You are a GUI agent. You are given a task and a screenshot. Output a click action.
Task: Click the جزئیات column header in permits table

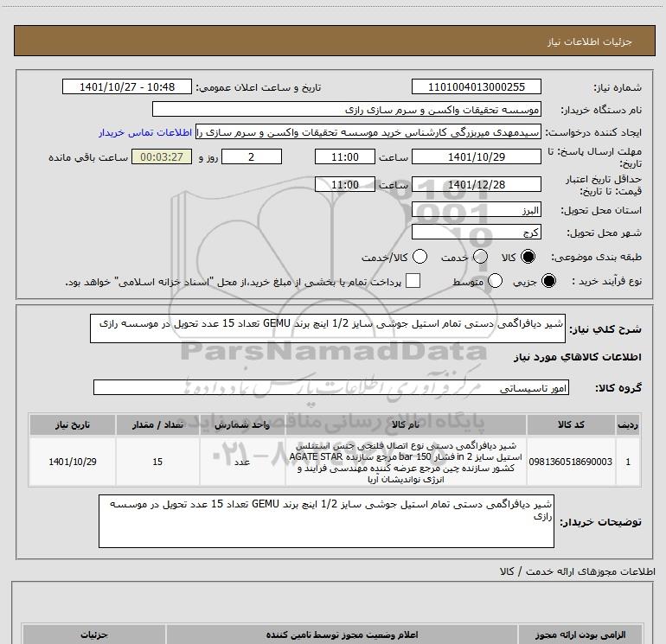[94, 634]
